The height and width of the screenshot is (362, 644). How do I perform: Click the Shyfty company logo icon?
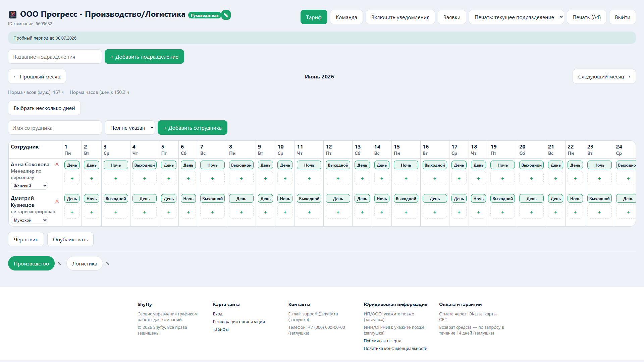coord(13,14)
